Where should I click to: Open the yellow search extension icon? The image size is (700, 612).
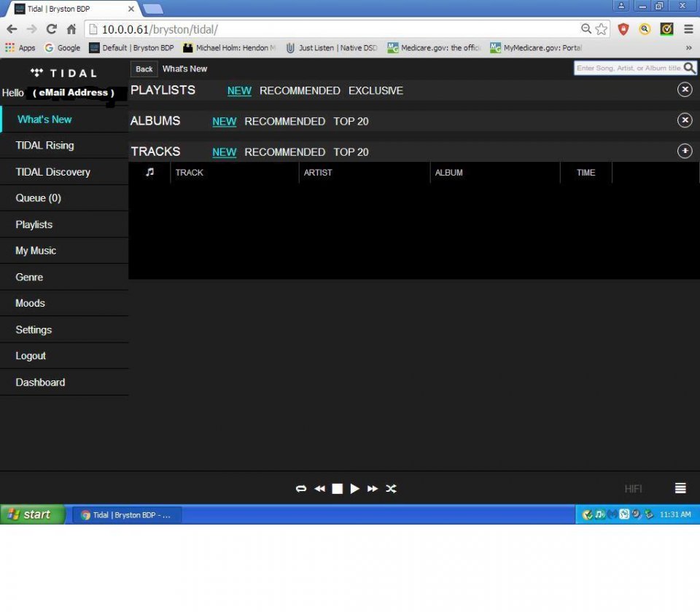[x=645, y=29]
